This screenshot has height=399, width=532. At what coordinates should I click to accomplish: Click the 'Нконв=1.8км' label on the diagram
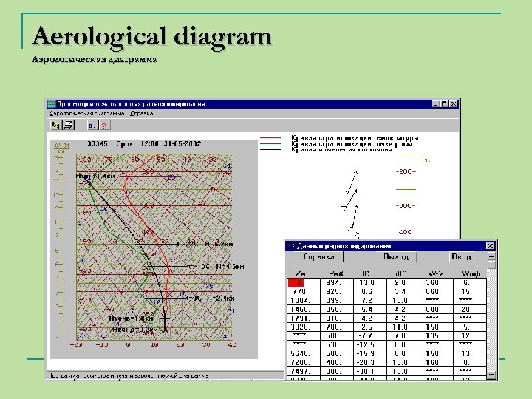pos(132,318)
